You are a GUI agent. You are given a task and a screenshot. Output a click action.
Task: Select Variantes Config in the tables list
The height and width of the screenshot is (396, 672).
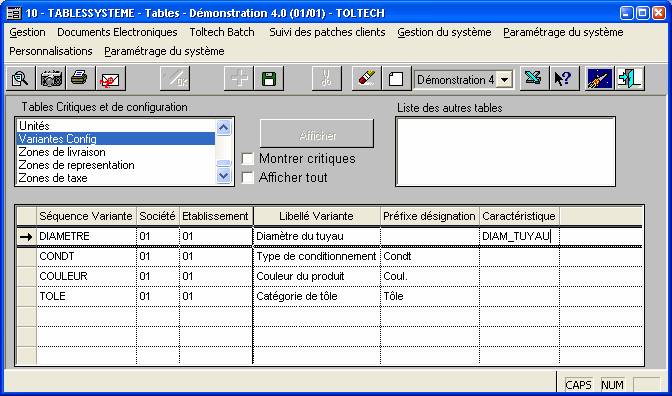(116, 139)
